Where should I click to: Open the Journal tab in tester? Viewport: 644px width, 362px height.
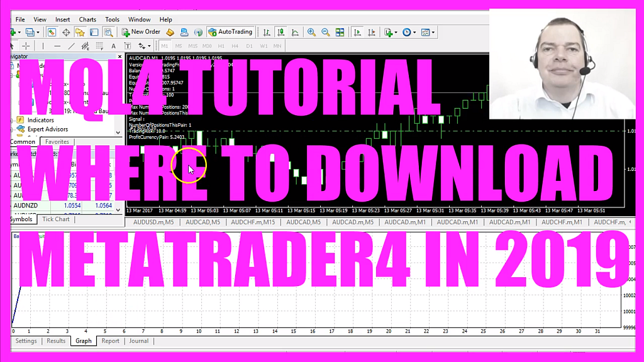tap(139, 341)
